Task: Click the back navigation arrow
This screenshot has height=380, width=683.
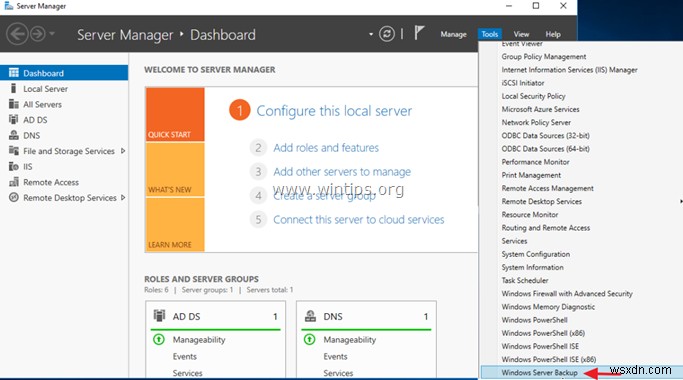Action: [x=17, y=34]
